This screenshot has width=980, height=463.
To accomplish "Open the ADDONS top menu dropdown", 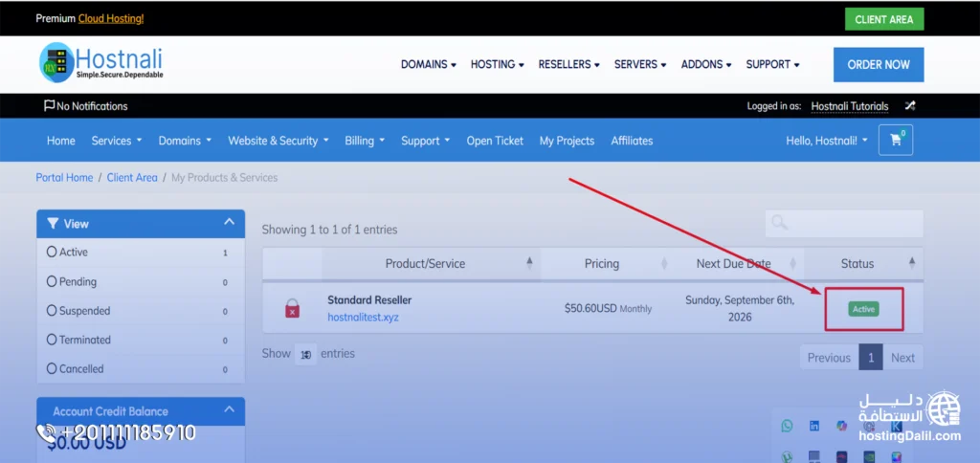I will pos(706,64).
